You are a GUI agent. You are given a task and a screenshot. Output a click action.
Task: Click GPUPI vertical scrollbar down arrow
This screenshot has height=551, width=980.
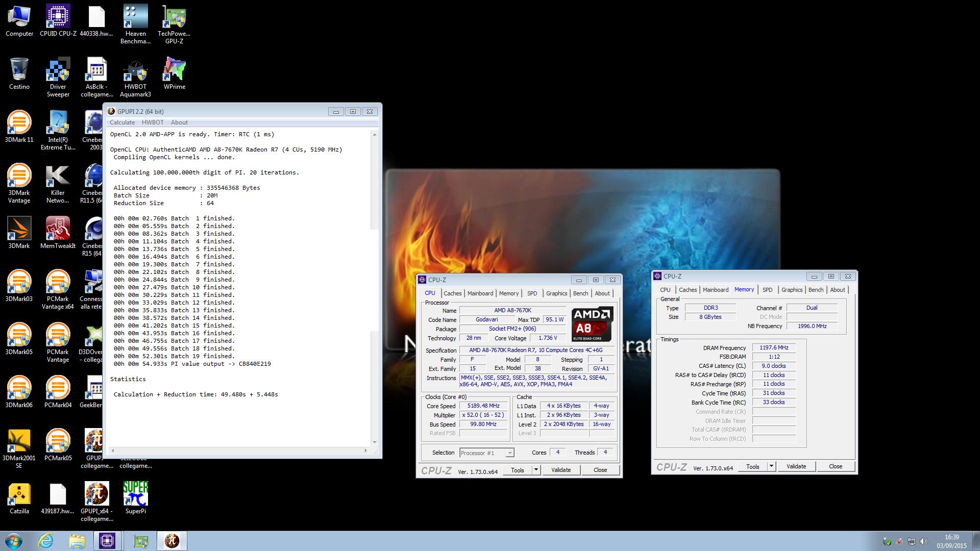pos(375,442)
